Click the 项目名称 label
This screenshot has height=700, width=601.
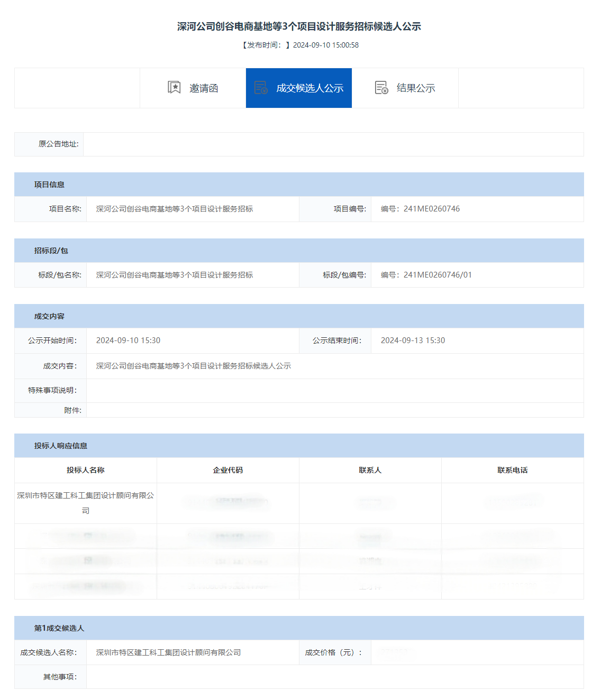click(65, 209)
